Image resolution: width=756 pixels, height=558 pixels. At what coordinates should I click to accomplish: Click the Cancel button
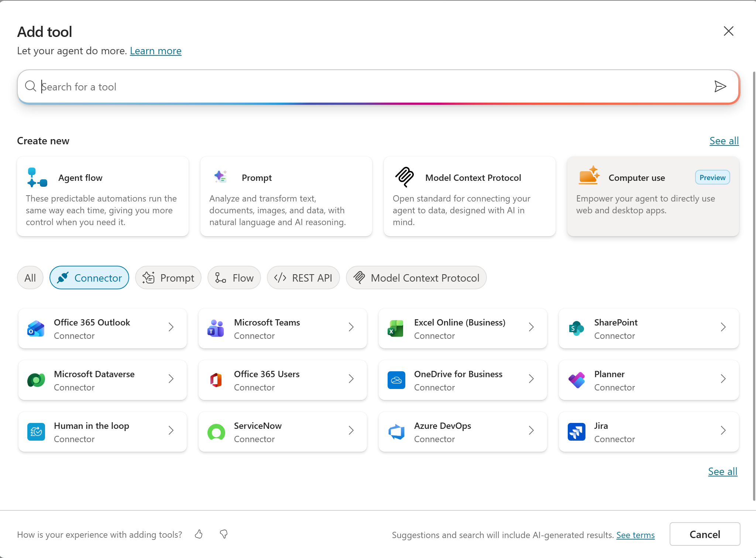tap(704, 534)
